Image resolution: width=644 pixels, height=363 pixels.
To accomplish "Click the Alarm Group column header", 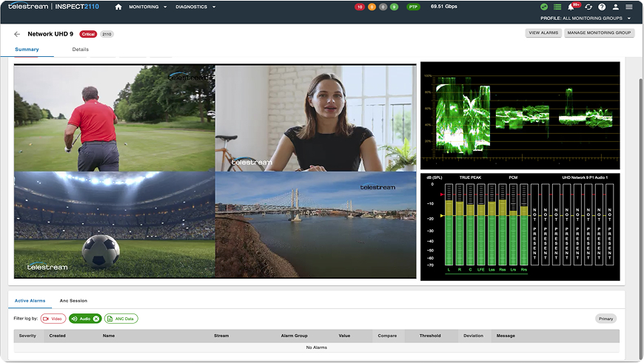I will point(294,336).
